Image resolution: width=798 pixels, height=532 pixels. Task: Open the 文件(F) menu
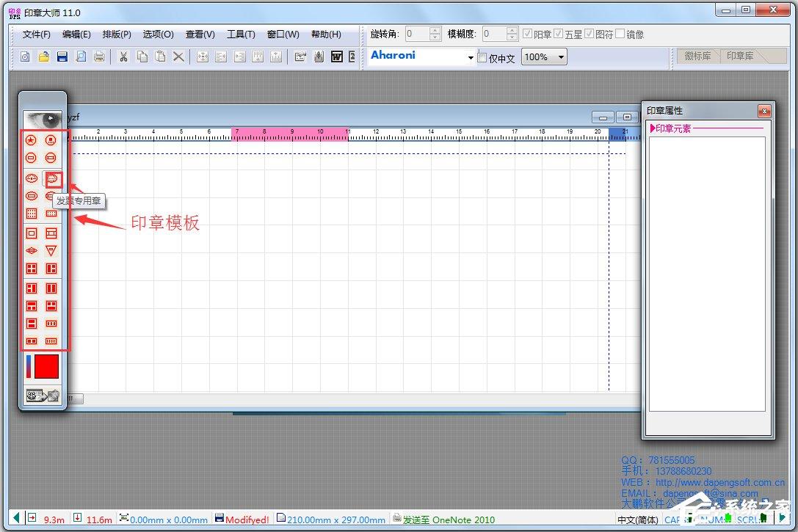[x=36, y=34]
